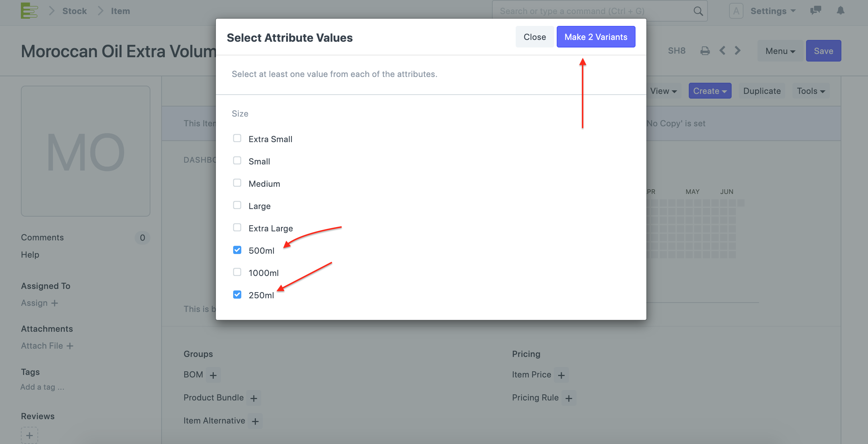Add a new Pricing Rule plus icon
Image resolution: width=868 pixels, height=444 pixels.
[x=569, y=398]
